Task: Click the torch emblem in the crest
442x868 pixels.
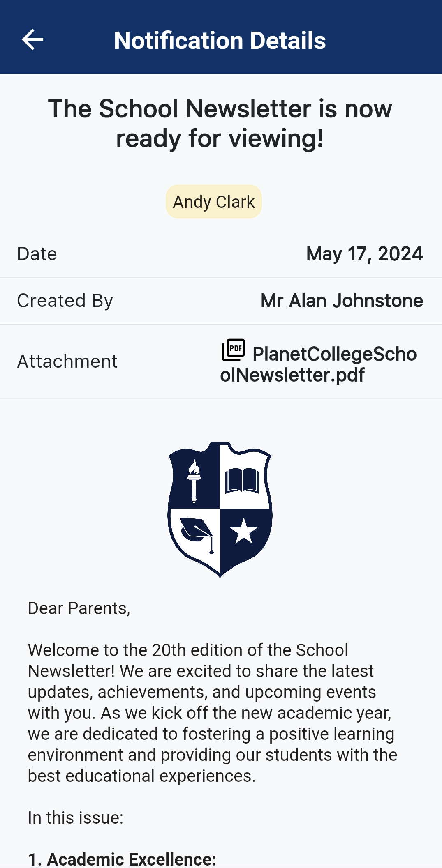Action: click(194, 481)
